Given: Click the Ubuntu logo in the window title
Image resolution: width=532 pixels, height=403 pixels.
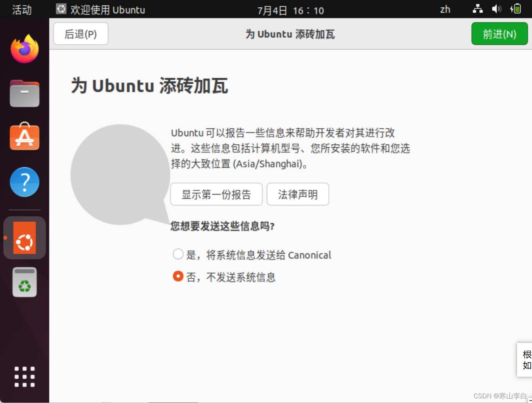Looking at the screenshot, I should [x=61, y=9].
